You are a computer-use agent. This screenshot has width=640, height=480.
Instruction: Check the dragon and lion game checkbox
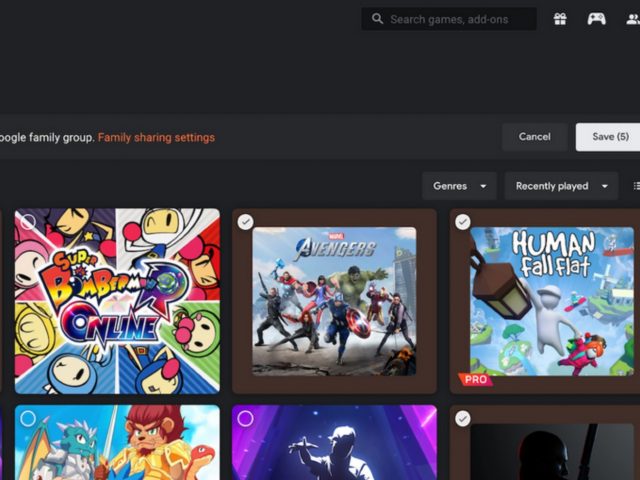[29, 418]
